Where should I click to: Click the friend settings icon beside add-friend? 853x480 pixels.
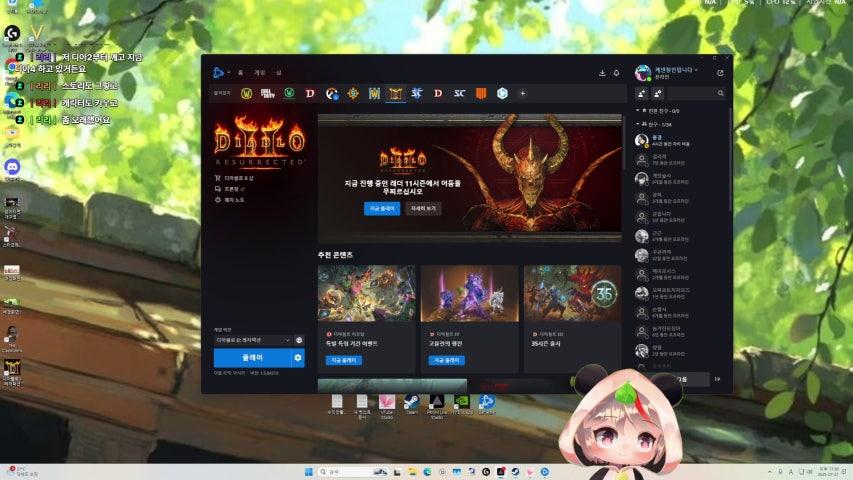(x=658, y=94)
